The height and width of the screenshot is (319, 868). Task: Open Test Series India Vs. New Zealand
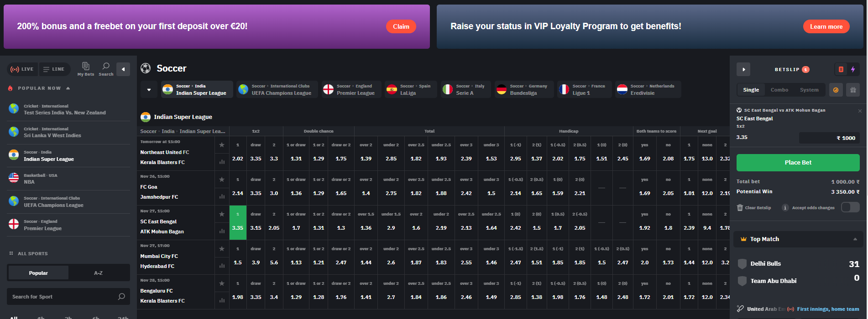click(x=68, y=109)
